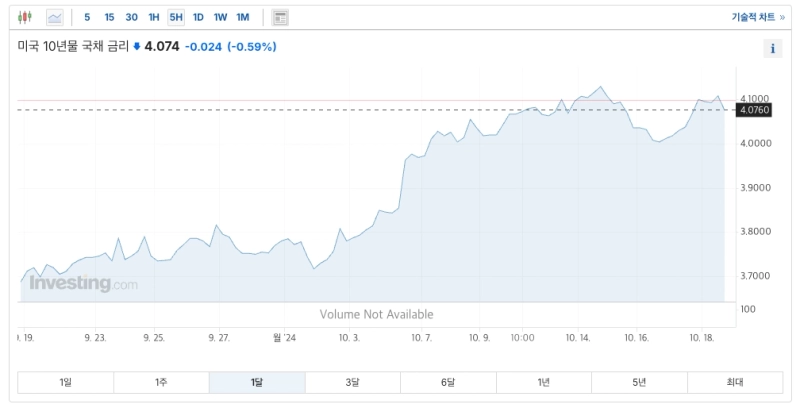This screenshot has width=800, height=408.
Task: Click the 4.0760 price label on axis
Action: tap(754, 110)
